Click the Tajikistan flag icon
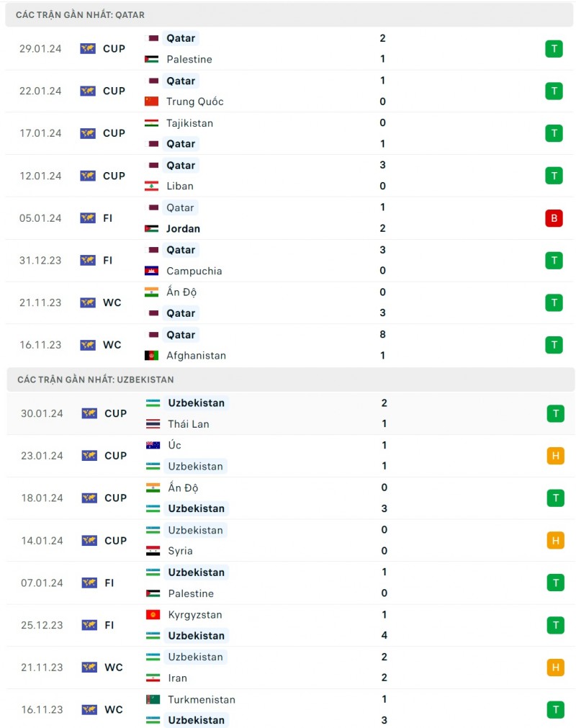This screenshot has width=576, height=728. click(151, 123)
